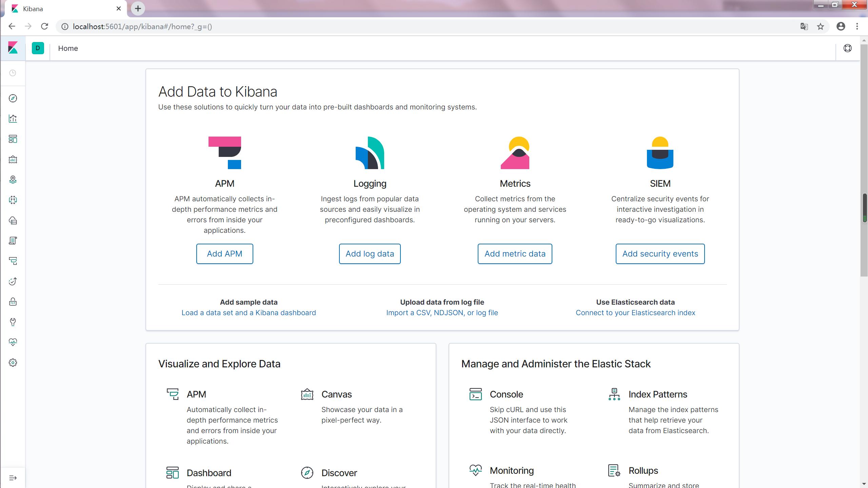Viewport: 868px width, 488px height.
Task: Open Load a data set and Kibana dashboard
Action: [249, 313]
